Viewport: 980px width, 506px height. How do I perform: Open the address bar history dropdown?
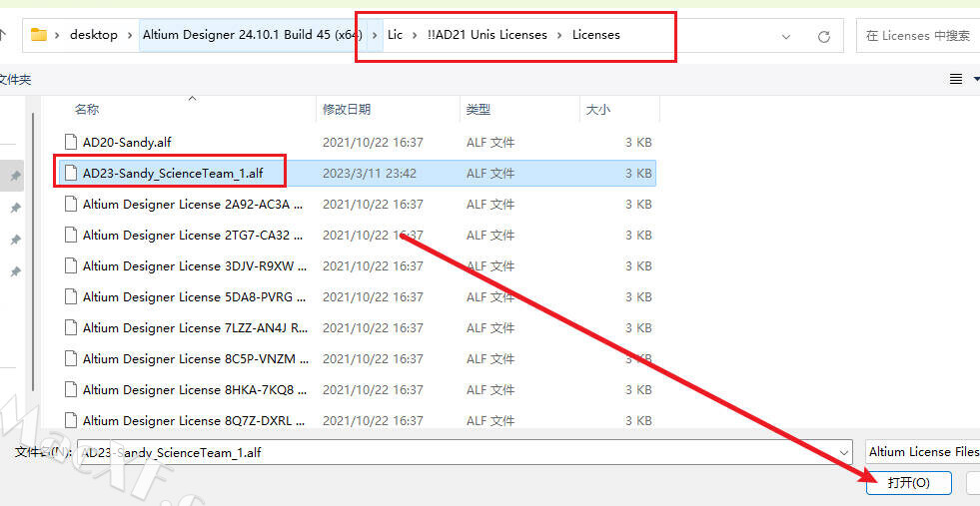pyautogui.click(x=786, y=37)
